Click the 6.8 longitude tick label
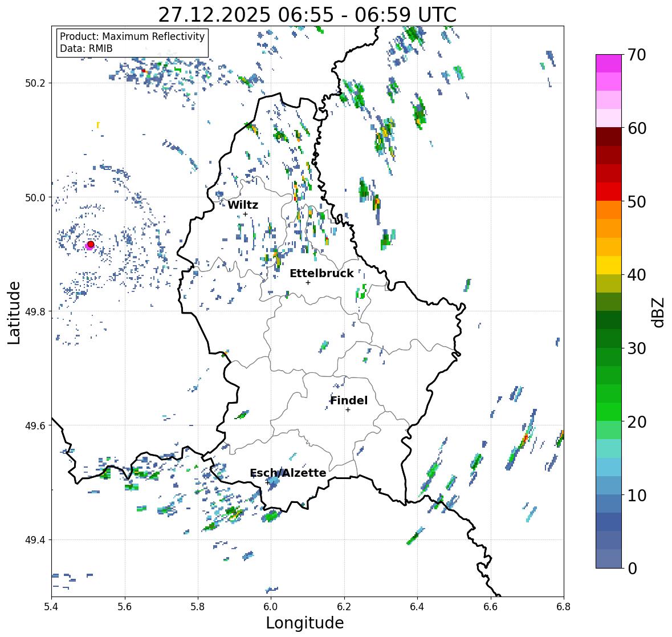672x637 pixels. (564, 607)
